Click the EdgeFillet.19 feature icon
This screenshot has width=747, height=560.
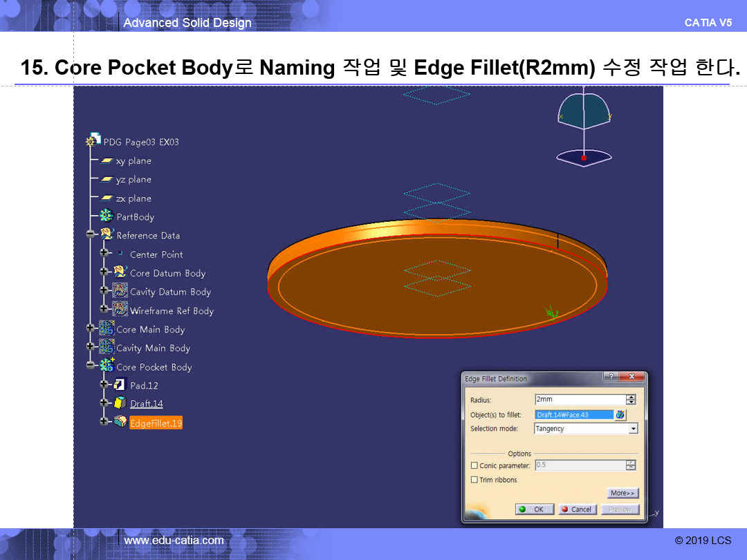(120, 422)
